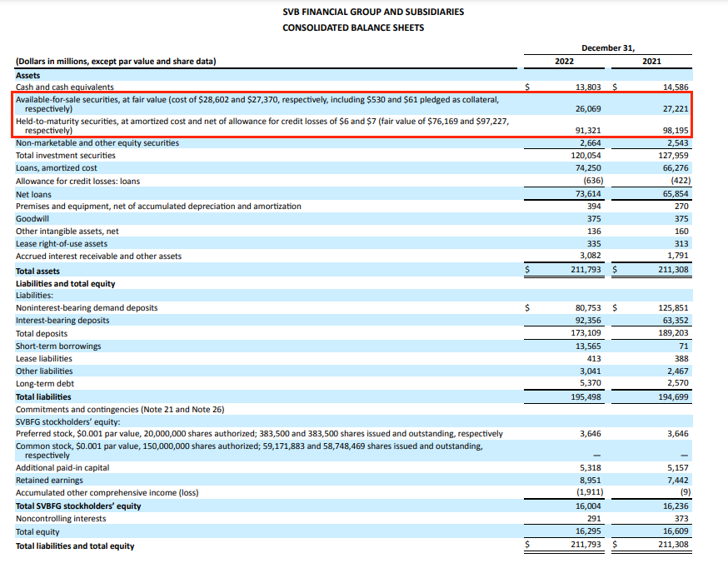
Task: Select 'Total equity' value 16,295
Action: [588, 531]
